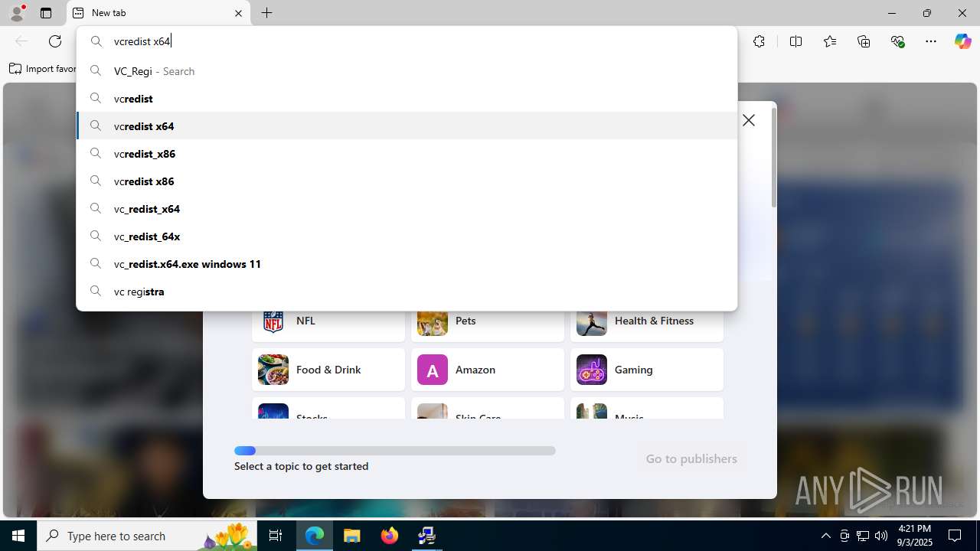Open the Settings and more ellipsis menu
The image size is (980, 551).
click(x=931, y=41)
